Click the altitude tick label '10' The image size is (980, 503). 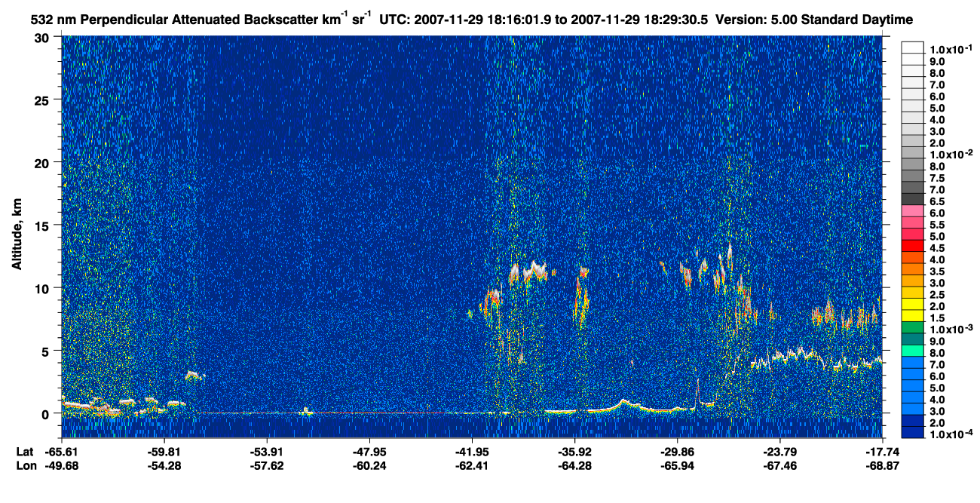tap(42, 288)
